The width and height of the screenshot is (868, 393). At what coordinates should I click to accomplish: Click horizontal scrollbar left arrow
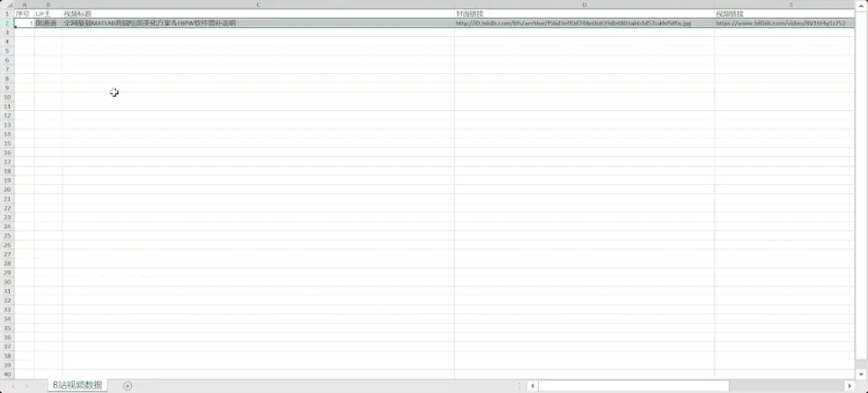click(532, 386)
